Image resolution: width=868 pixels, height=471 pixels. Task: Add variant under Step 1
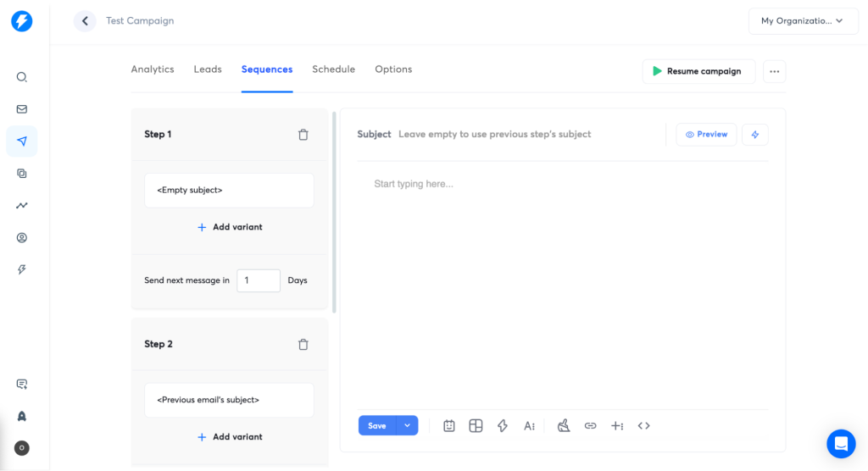230,227
